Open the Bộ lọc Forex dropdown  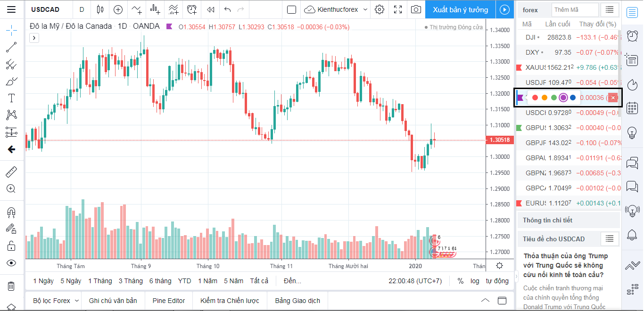[56, 301]
